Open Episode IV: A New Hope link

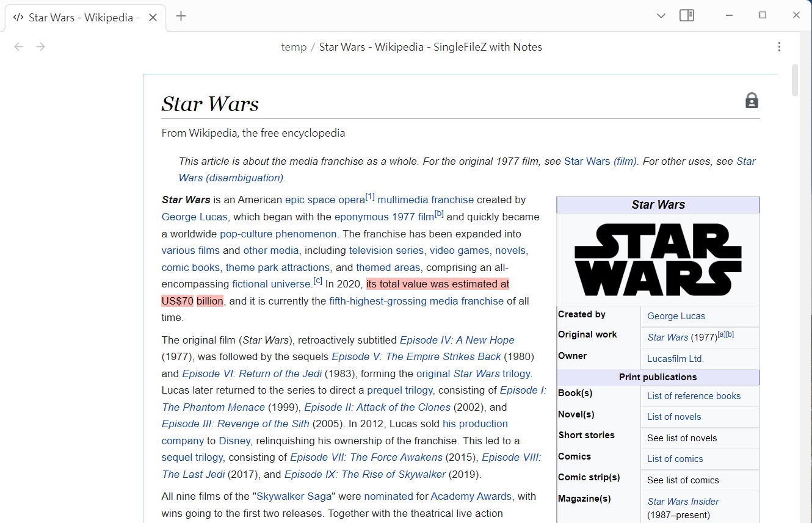457,340
